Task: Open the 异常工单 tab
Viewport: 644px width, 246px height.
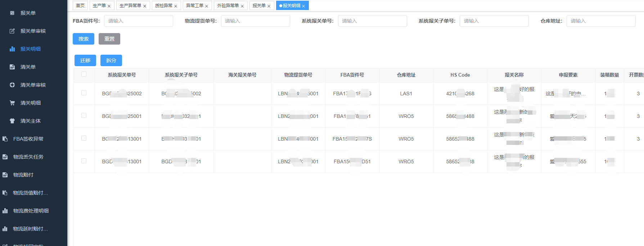Action: (x=194, y=5)
